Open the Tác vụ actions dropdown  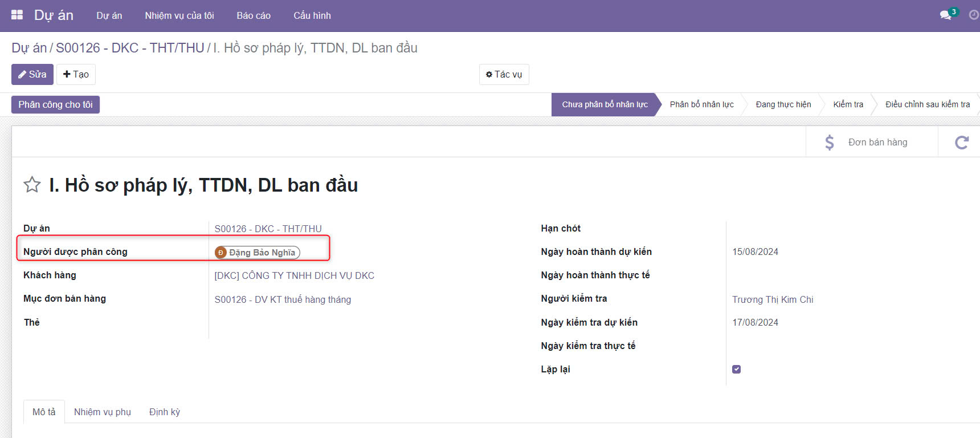[504, 75]
